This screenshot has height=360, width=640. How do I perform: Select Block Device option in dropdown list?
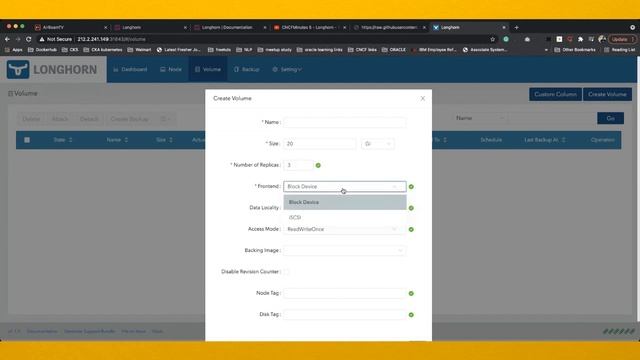click(x=345, y=202)
